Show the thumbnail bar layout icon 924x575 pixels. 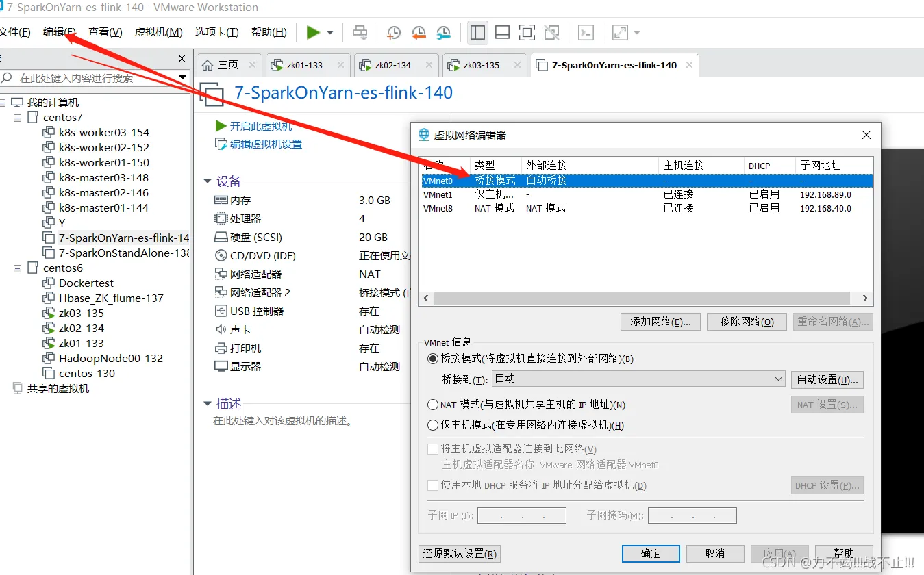[502, 32]
